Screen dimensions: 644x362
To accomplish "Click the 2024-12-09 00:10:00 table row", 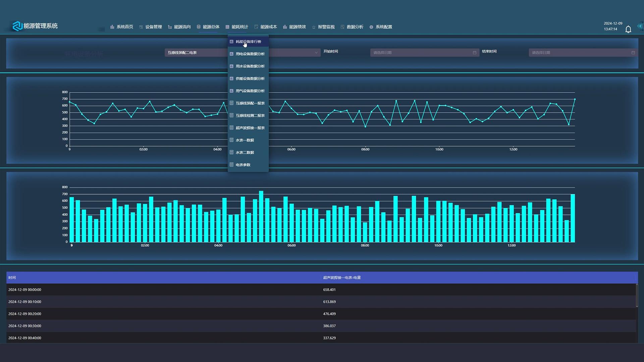I will 321,302.
